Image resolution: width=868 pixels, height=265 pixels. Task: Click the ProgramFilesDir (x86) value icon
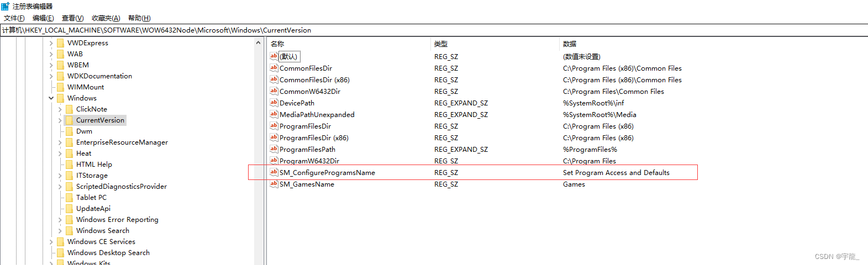coord(273,137)
